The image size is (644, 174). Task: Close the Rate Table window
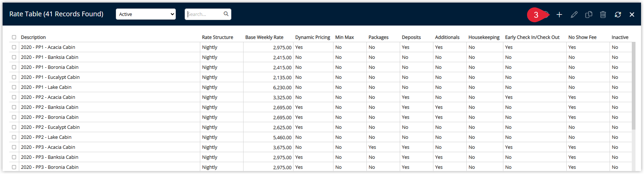tap(632, 14)
